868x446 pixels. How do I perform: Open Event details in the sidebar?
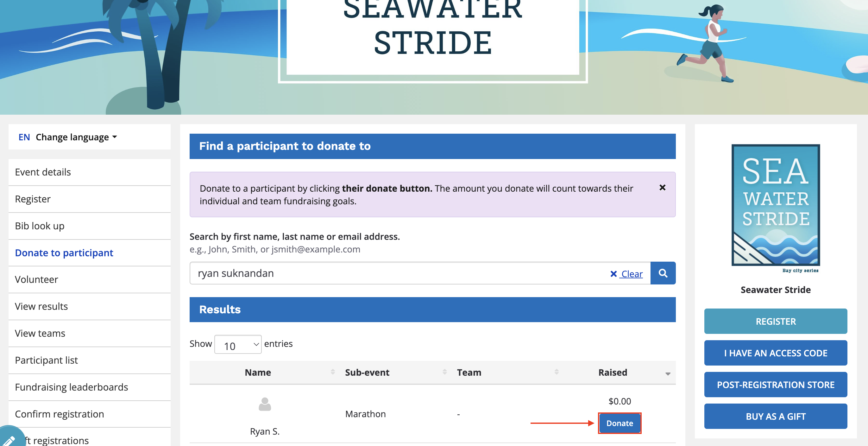[x=43, y=172]
